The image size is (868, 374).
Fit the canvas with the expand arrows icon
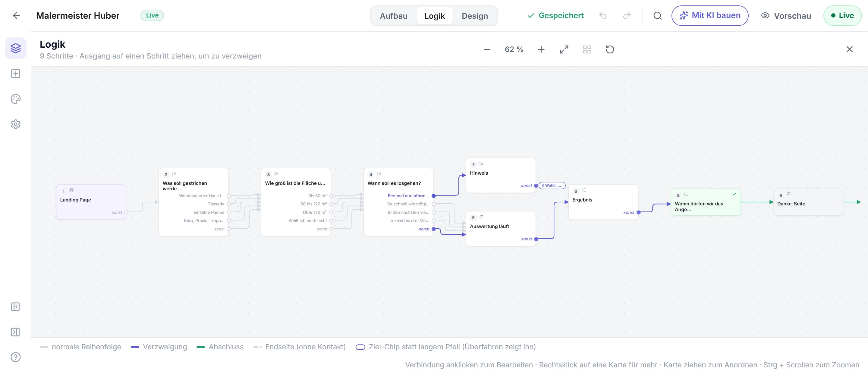click(x=564, y=49)
